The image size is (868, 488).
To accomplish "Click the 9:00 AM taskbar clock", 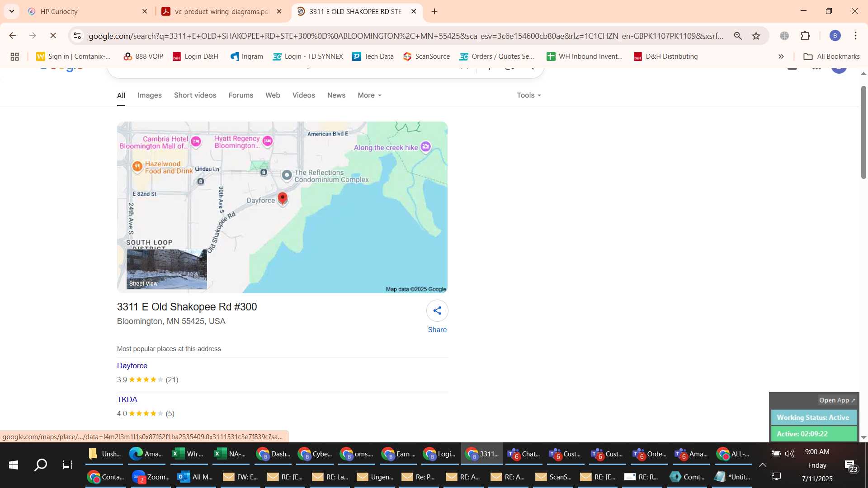I will (817, 452).
